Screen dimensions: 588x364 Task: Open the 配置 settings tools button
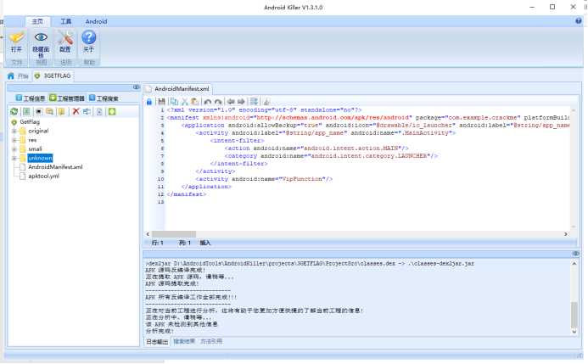click(65, 43)
